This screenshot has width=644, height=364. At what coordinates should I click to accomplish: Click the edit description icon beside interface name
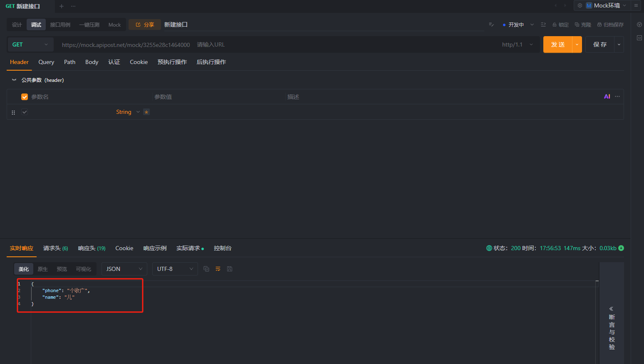[491, 25]
